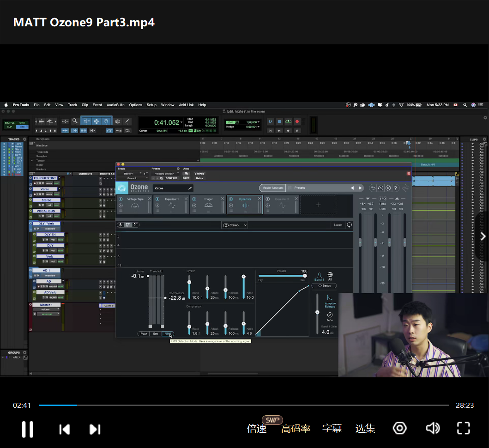The width and height of the screenshot is (489, 448).
Task: Open the Options menu
Action: (135, 105)
